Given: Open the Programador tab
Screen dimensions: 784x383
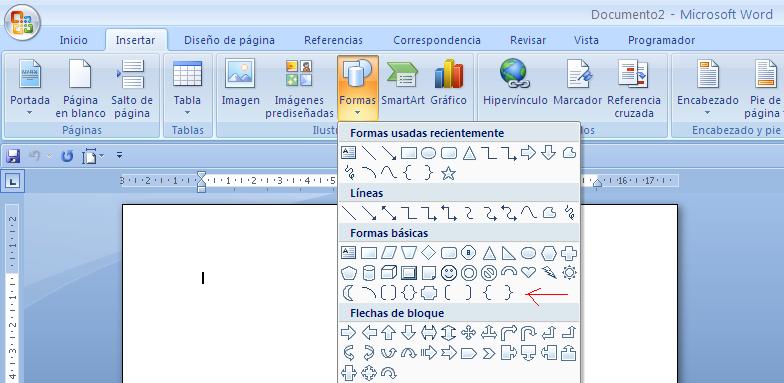Looking at the screenshot, I should pyautogui.click(x=662, y=40).
